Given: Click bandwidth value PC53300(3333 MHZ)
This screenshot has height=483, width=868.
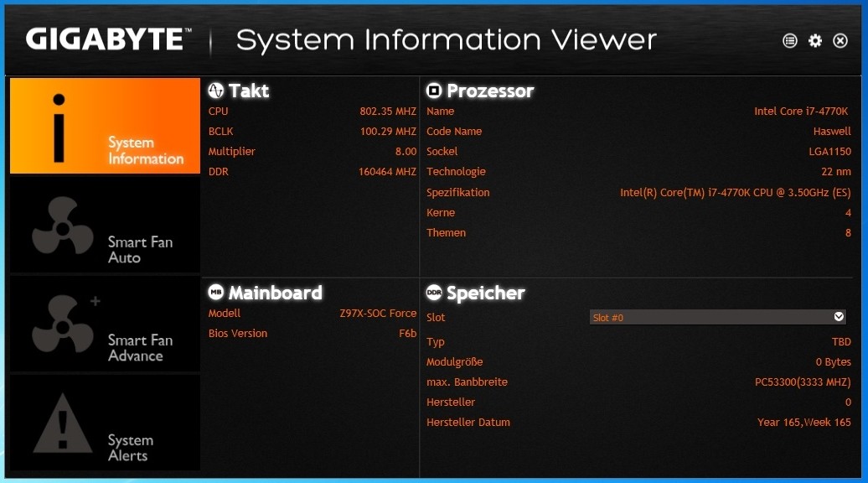Looking at the screenshot, I should (x=803, y=382).
